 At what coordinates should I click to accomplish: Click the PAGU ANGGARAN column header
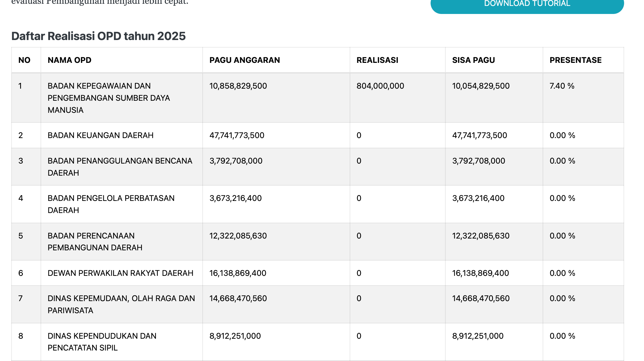pyautogui.click(x=245, y=60)
